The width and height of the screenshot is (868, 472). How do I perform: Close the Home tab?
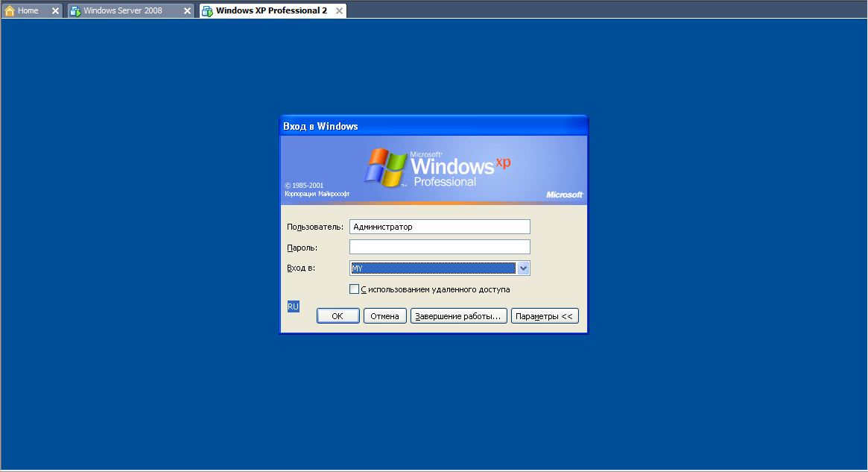pos(55,10)
